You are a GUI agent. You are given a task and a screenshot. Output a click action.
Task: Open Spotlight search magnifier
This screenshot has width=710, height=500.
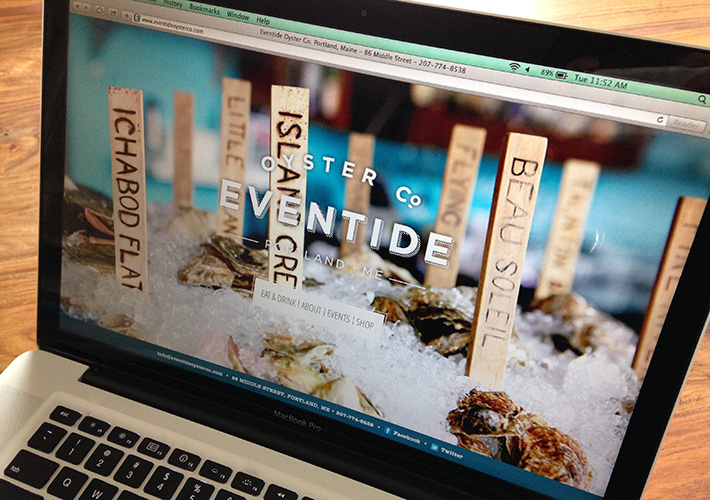click(x=701, y=98)
